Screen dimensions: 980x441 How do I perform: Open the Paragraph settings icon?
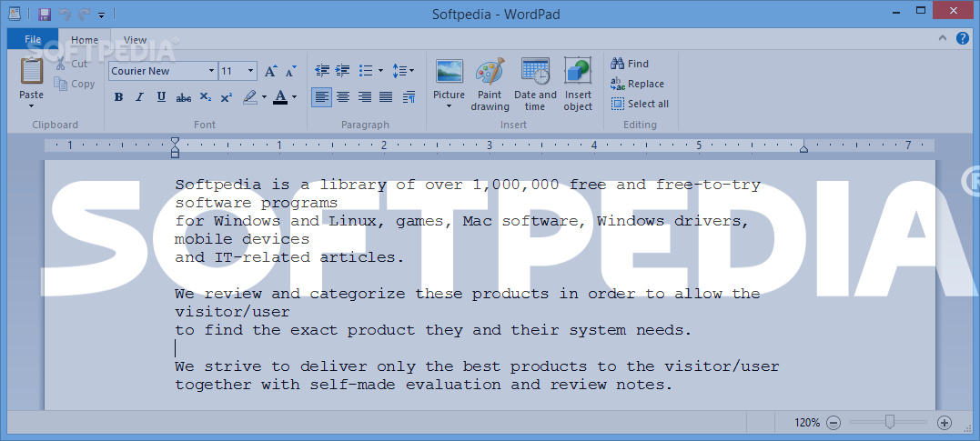click(x=409, y=96)
